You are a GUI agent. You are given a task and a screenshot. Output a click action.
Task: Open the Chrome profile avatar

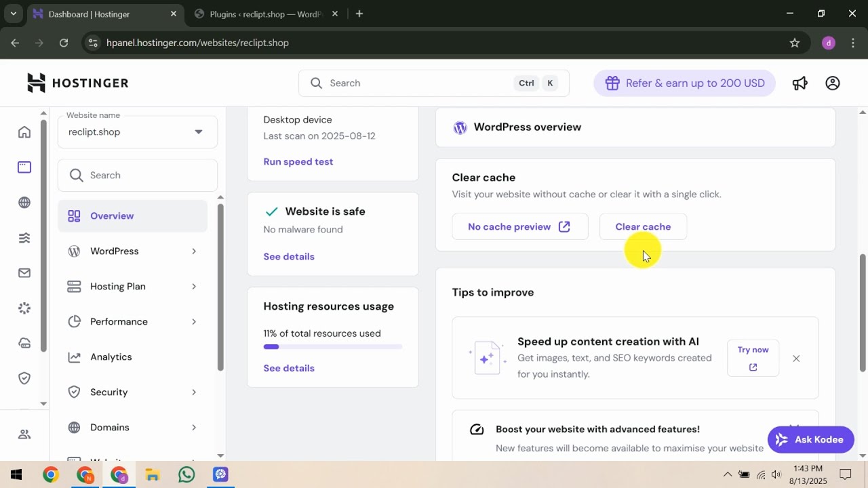(x=828, y=43)
